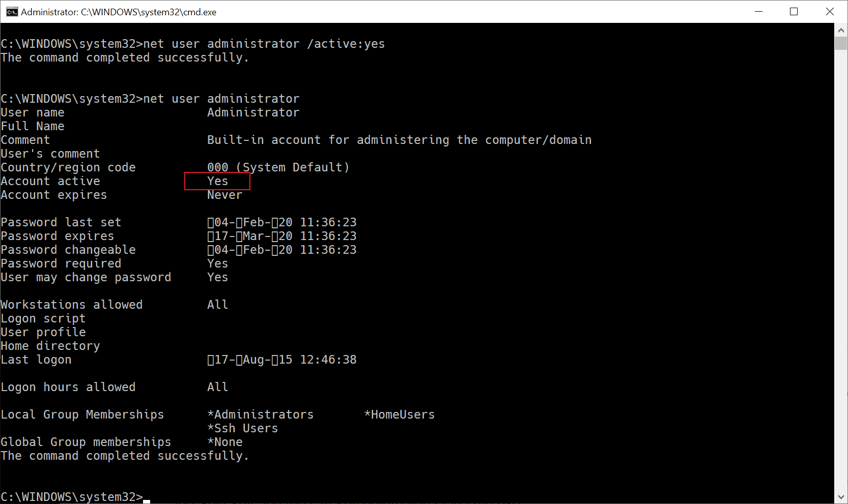Click the 'Full Name' label
The image size is (848, 504).
pos(33,126)
